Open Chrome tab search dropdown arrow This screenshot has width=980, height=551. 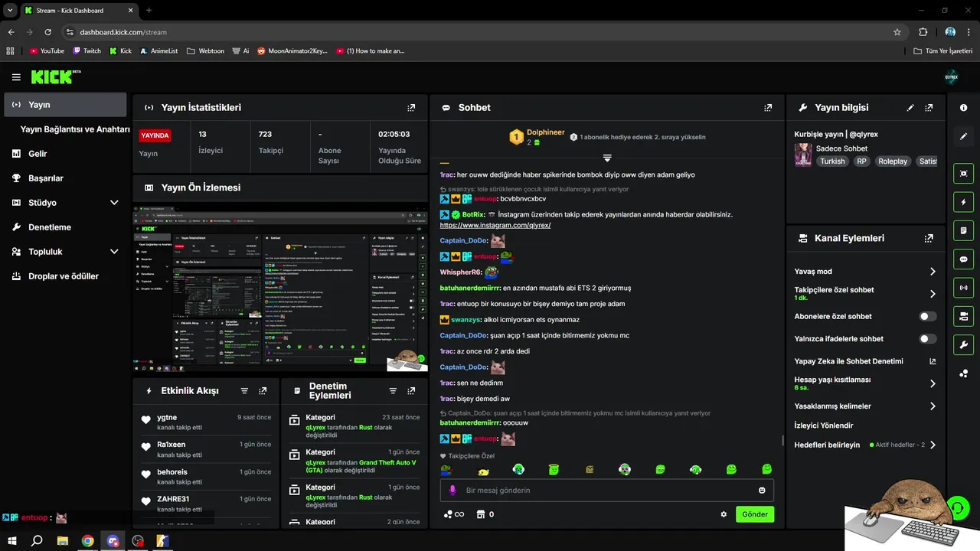(x=11, y=11)
